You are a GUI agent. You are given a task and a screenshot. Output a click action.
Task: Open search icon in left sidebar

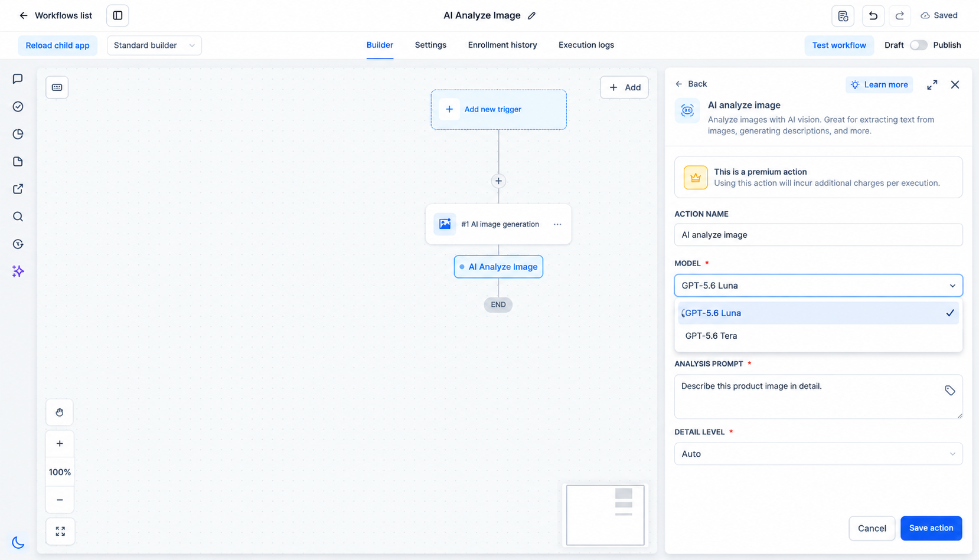[x=18, y=217]
